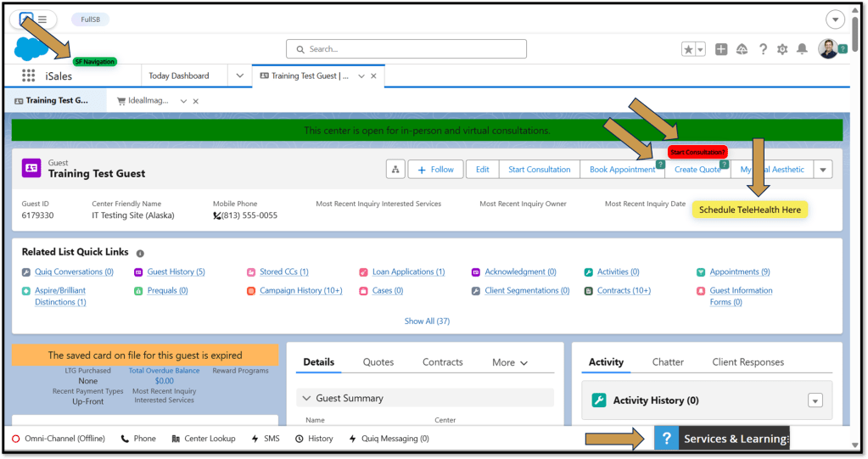Open the header Help question mark
Viewport: 868px width, 459px height.
click(763, 49)
